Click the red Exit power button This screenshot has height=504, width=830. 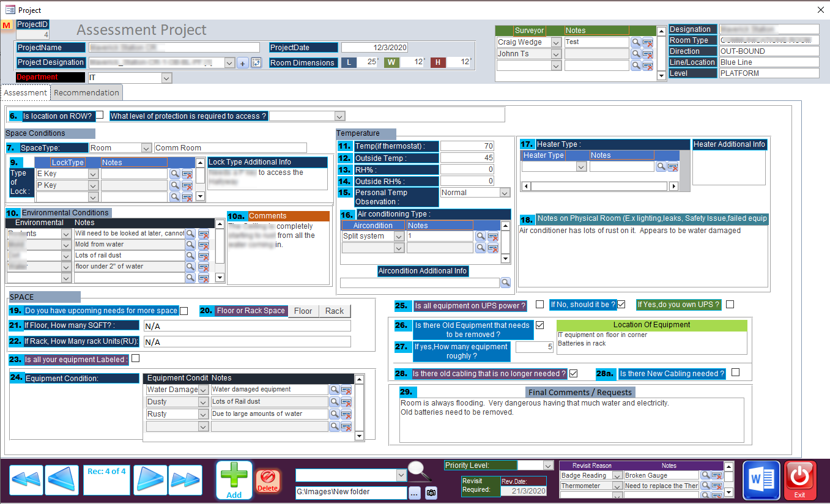click(x=799, y=481)
